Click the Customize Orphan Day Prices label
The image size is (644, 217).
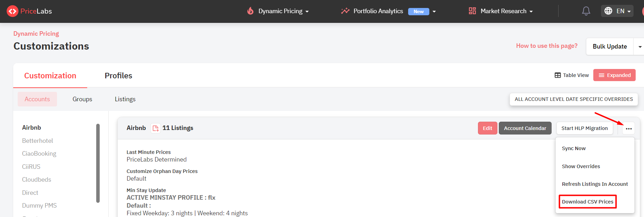pyautogui.click(x=162, y=171)
